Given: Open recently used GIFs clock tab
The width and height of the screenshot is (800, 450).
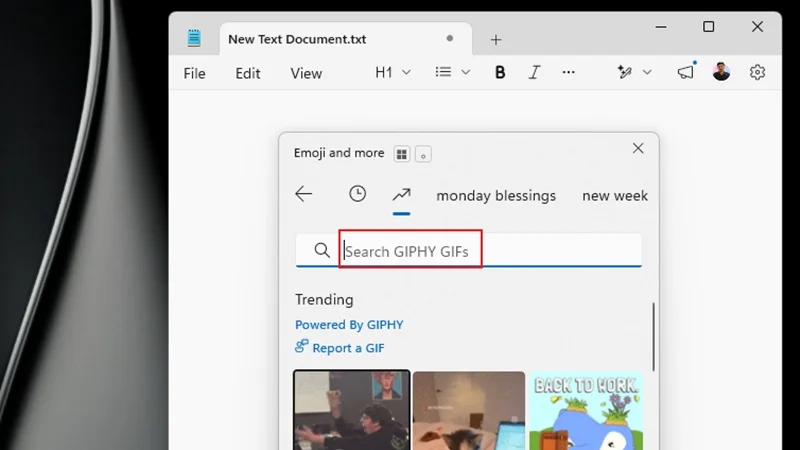Looking at the screenshot, I should click(x=358, y=194).
